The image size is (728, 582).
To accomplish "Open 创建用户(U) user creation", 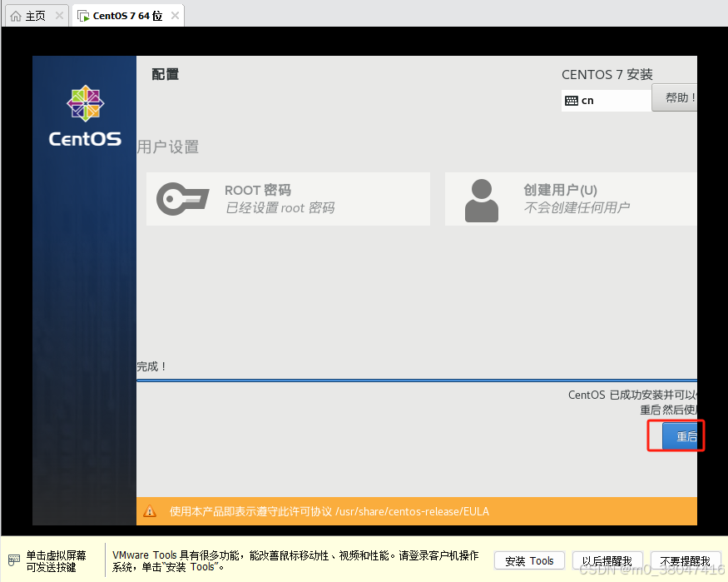I will (571, 199).
